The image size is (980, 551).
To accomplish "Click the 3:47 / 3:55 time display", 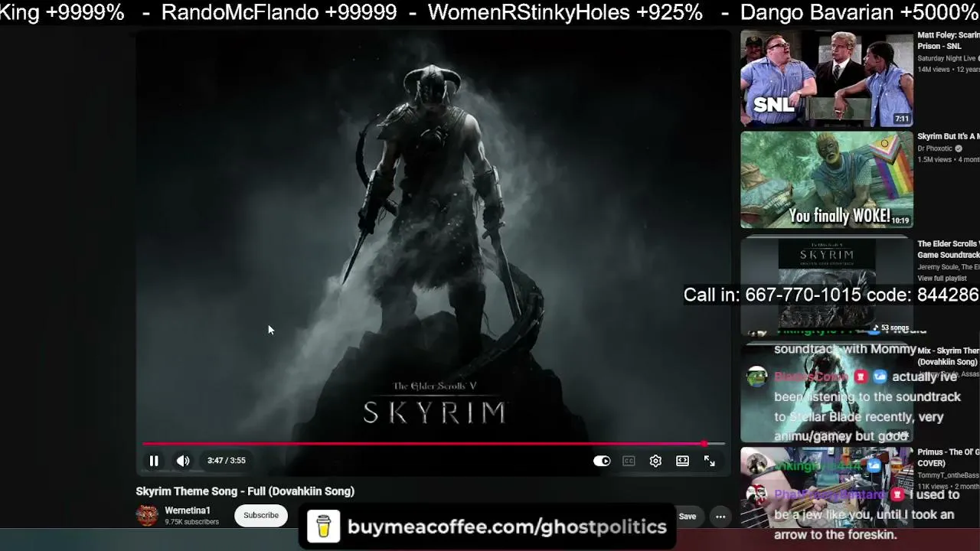I will (227, 461).
